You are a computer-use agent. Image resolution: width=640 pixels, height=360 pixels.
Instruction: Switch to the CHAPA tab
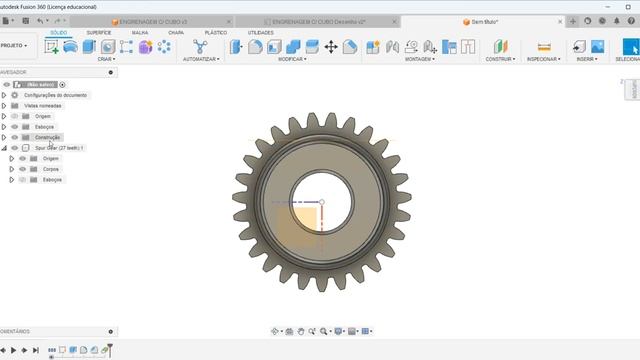[176, 33]
